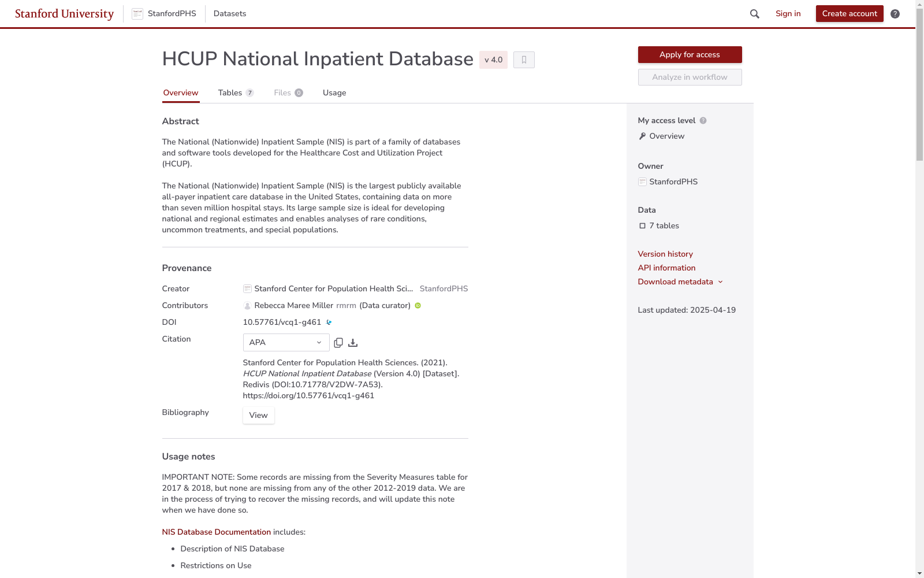The height and width of the screenshot is (578, 924).
Task: Expand the Download metadata menu
Action: [x=680, y=282]
